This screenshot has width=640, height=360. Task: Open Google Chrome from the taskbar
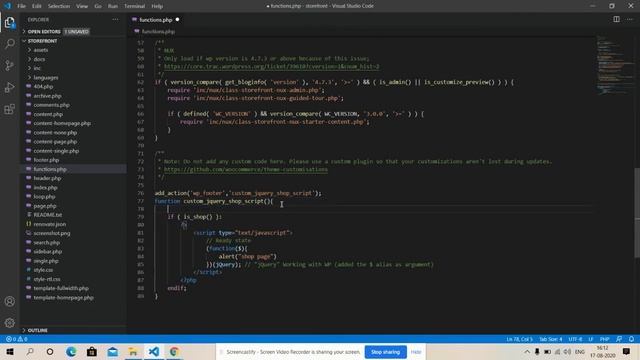[174, 352]
